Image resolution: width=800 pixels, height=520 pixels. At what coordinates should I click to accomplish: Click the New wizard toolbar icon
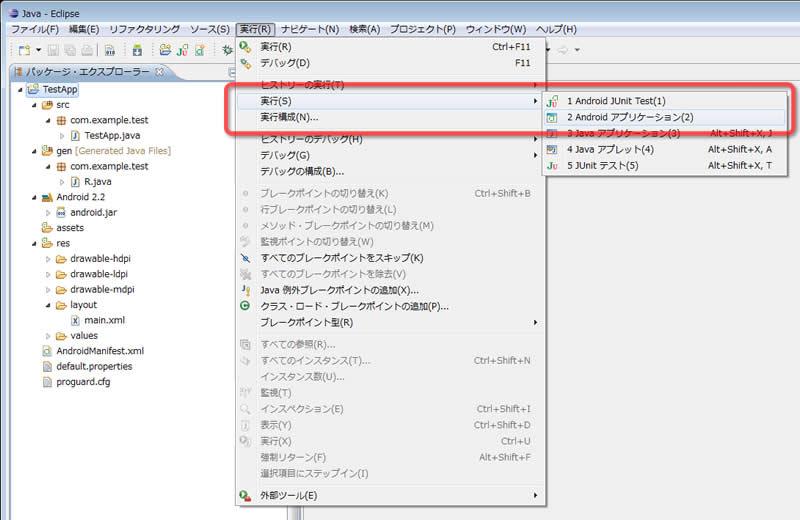tap(24, 50)
